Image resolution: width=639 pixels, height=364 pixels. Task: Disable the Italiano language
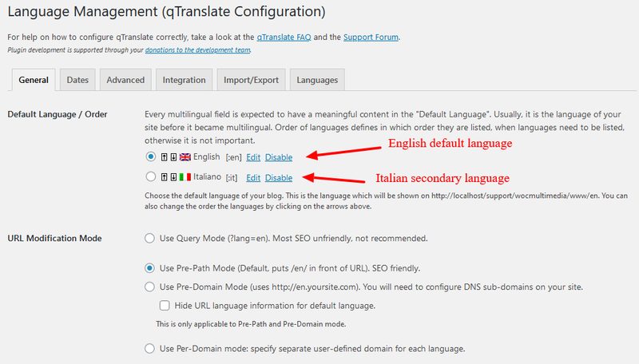(279, 177)
